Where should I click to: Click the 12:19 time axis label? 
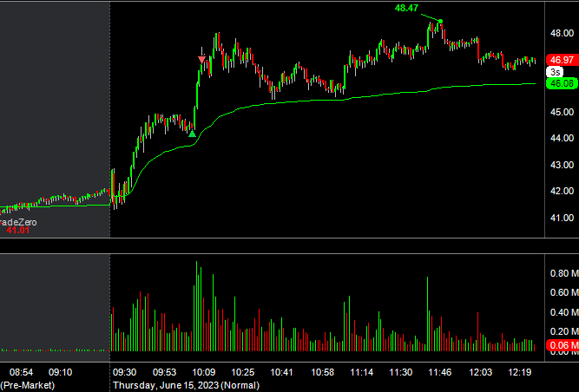pyautogui.click(x=520, y=372)
